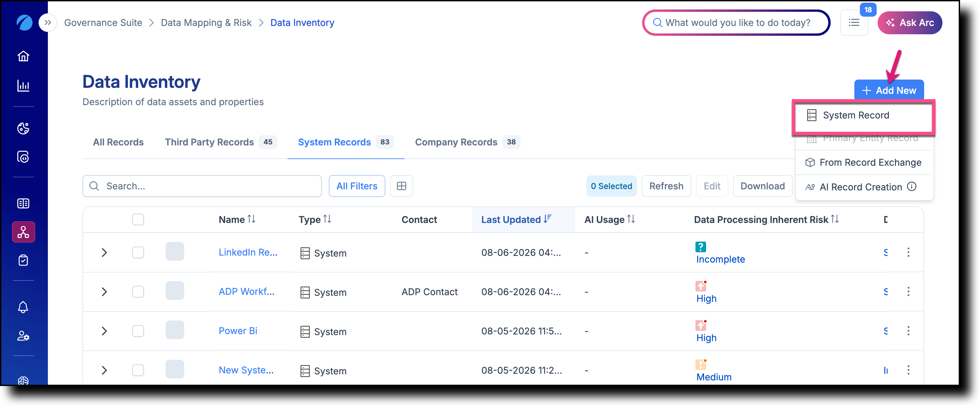Check the LinkedIn Re... row checkbox
The height and width of the screenshot is (406, 980).
coord(138,252)
